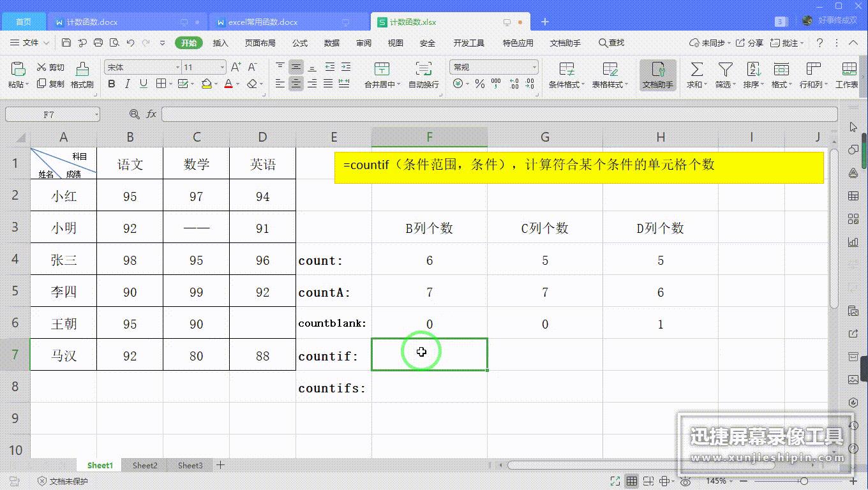Click the Merge and Center (合并居中) icon

tap(382, 69)
